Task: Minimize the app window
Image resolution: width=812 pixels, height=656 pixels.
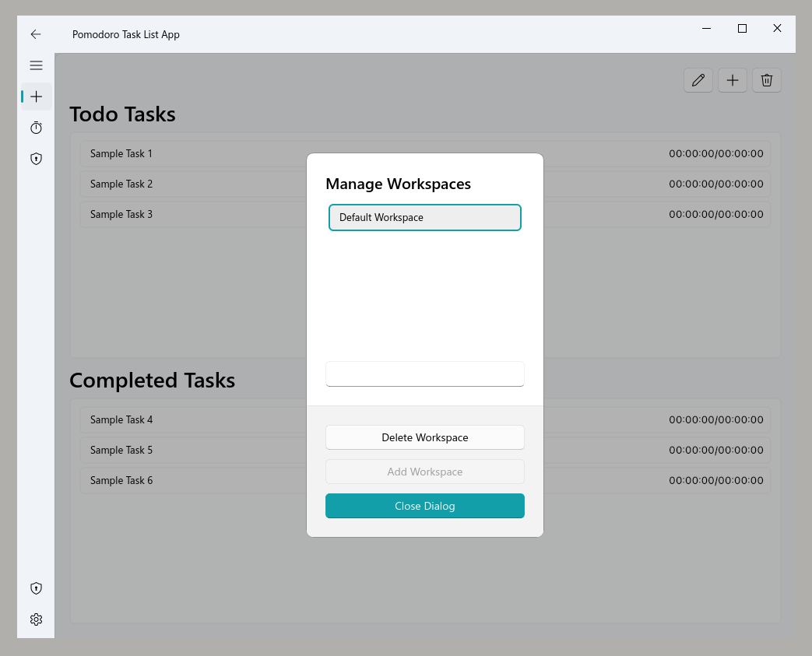Action: point(706,29)
